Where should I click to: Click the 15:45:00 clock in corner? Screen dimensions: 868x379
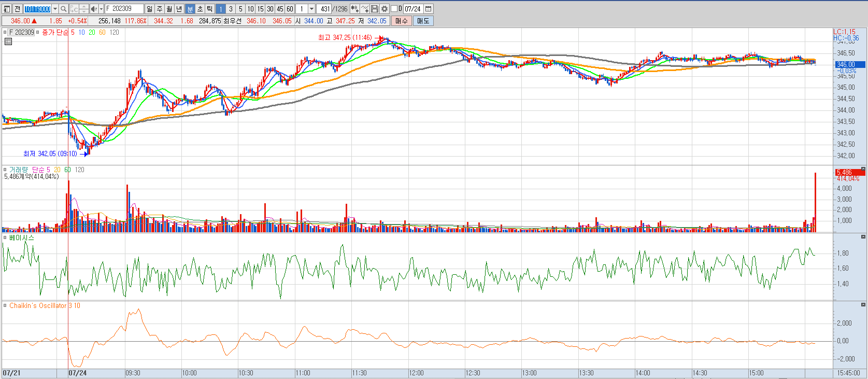[848, 373]
